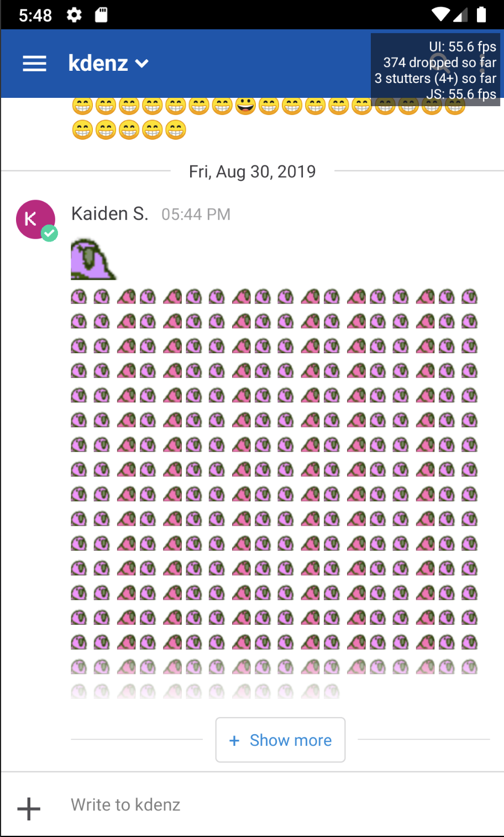Tap the large parrot emoji in message
This screenshot has width=504, height=837.
click(93, 259)
